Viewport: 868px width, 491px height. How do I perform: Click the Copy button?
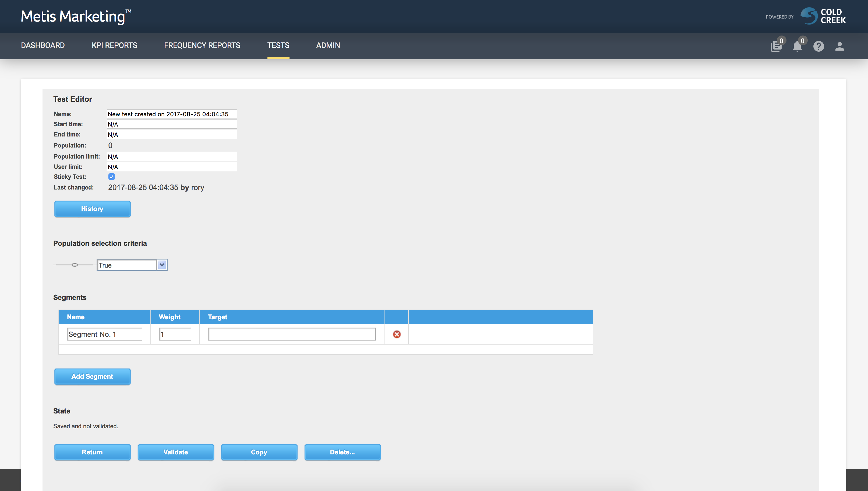click(259, 452)
